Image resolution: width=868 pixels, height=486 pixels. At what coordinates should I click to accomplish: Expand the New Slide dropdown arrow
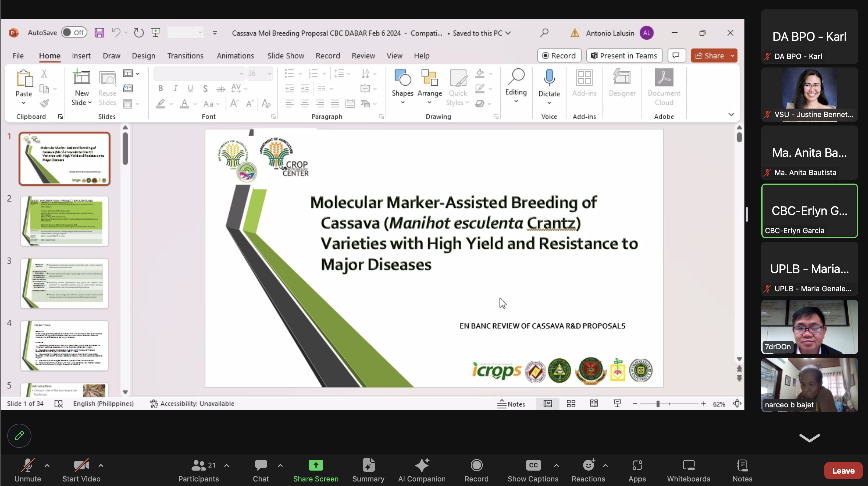[x=89, y=103]
